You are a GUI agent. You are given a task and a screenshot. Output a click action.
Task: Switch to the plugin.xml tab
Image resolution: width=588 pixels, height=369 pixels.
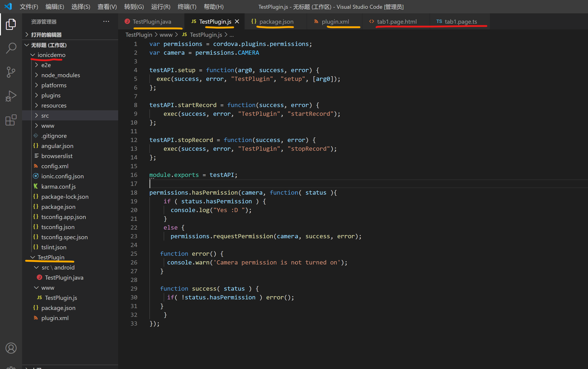point(335,21)
